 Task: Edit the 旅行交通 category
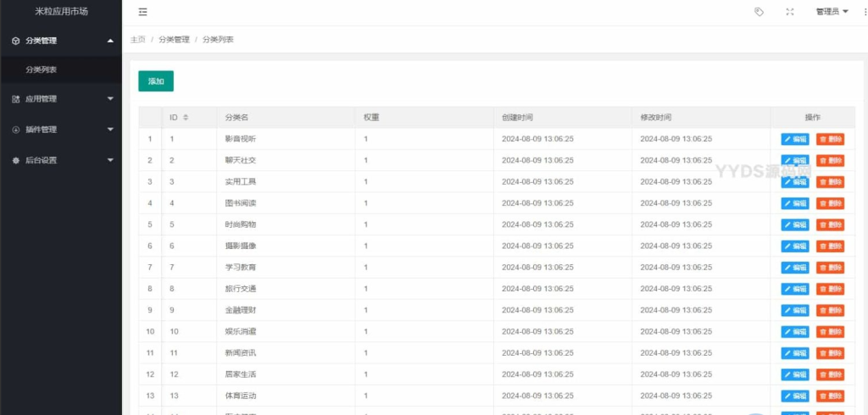[795, 289]
